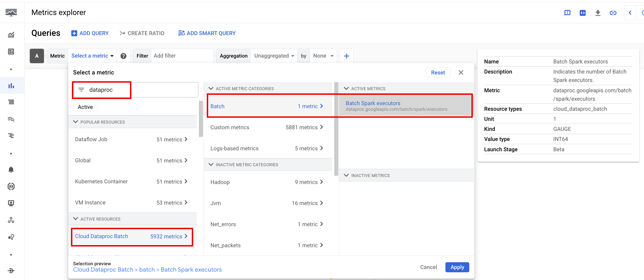Click the Reset link in metric selector

pos(438,73)
